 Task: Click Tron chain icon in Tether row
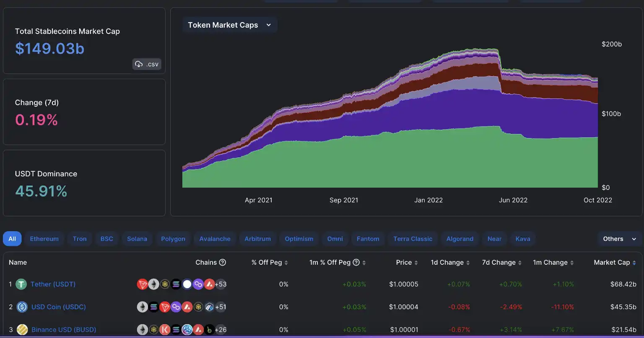[x=143, y=284]
